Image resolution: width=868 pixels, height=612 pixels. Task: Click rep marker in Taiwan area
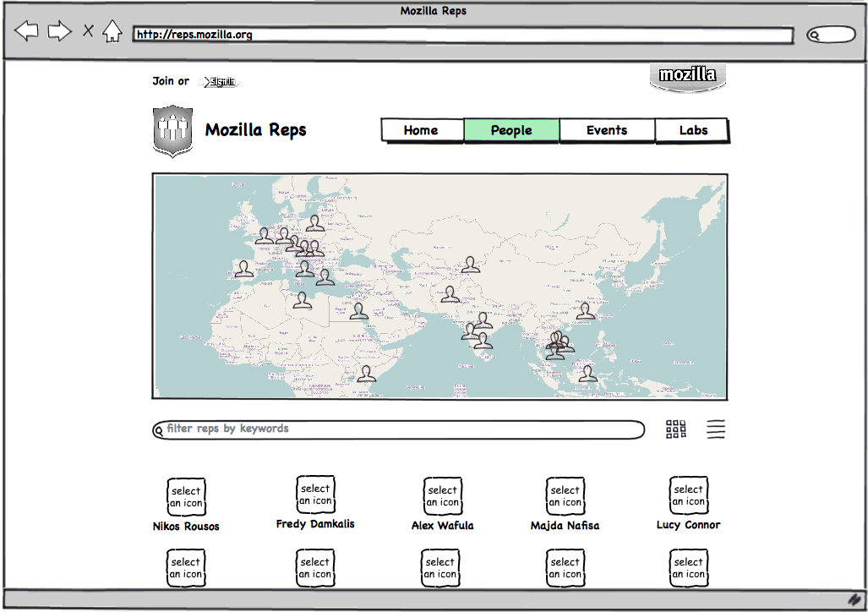click(585, 311)
